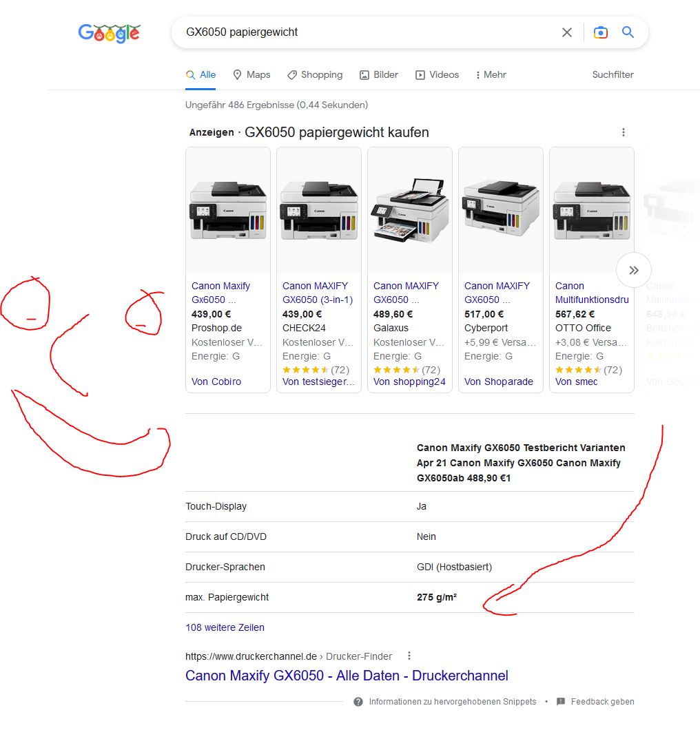This screenshot has height=730, width=700.
Task: Open the Google logo homepage link
Action: coord(109,33)
